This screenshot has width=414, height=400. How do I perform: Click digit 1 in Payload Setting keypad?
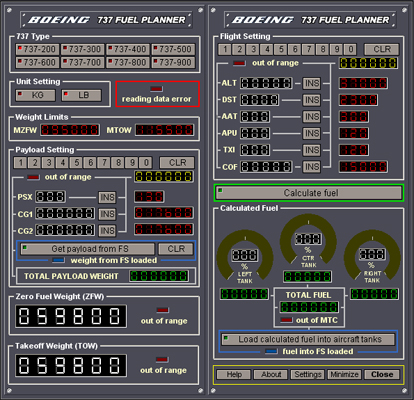tap(21, 163)
